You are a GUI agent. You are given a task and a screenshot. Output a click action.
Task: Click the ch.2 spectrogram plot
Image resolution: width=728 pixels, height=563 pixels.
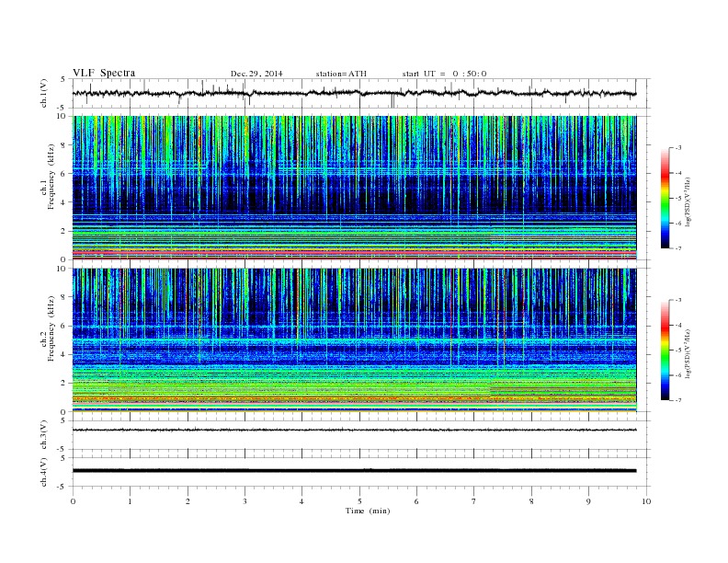[x=354, y=339]
